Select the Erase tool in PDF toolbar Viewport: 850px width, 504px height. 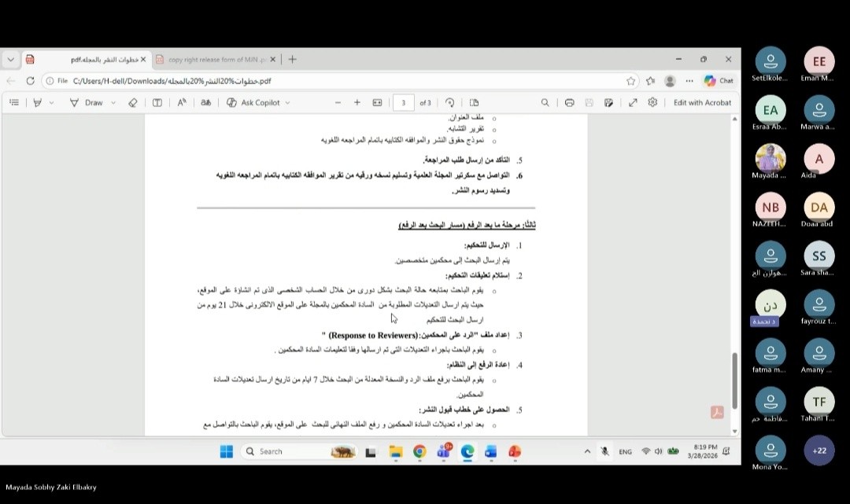(132, 102)
